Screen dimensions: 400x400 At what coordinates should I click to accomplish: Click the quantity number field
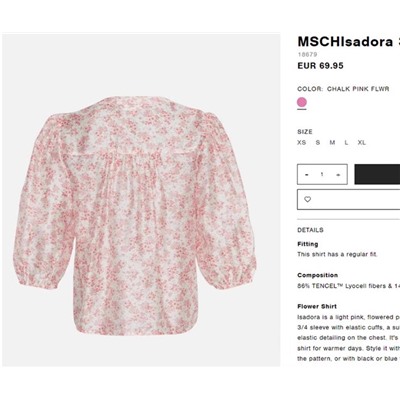pos(322,174)
